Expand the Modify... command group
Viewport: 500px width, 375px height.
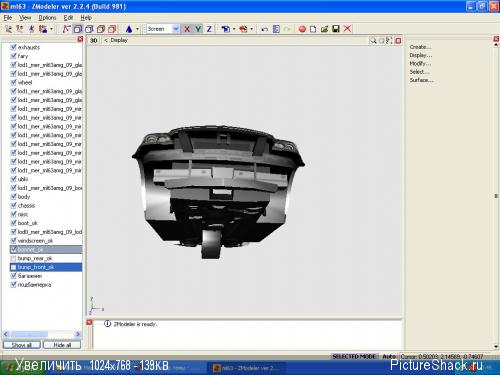pyautogui.click(x=420, y=63)
